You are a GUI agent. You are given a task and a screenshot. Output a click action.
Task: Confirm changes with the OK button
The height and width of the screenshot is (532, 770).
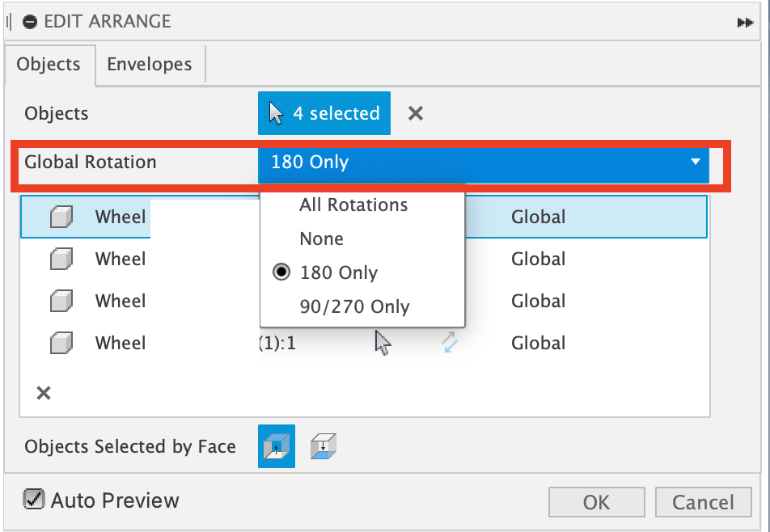(x=596, y=501)
